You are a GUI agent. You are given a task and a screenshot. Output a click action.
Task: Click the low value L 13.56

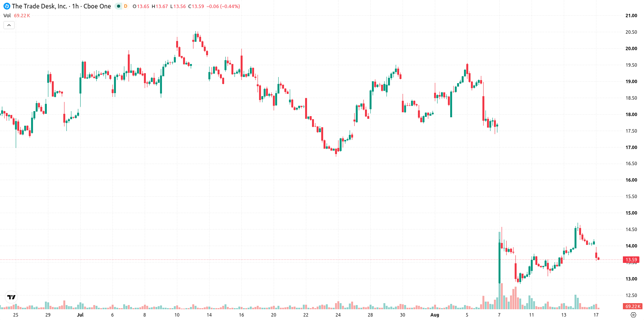(178, 7)
